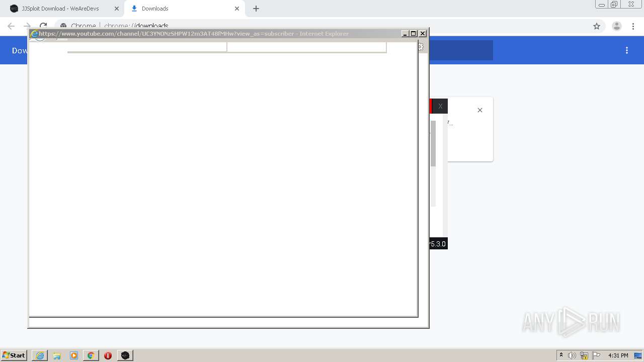Image resolution: width=644 pixels, height=362 pixels.
Task: Reload the Chrome downloads page
Action: pos(43,26)
